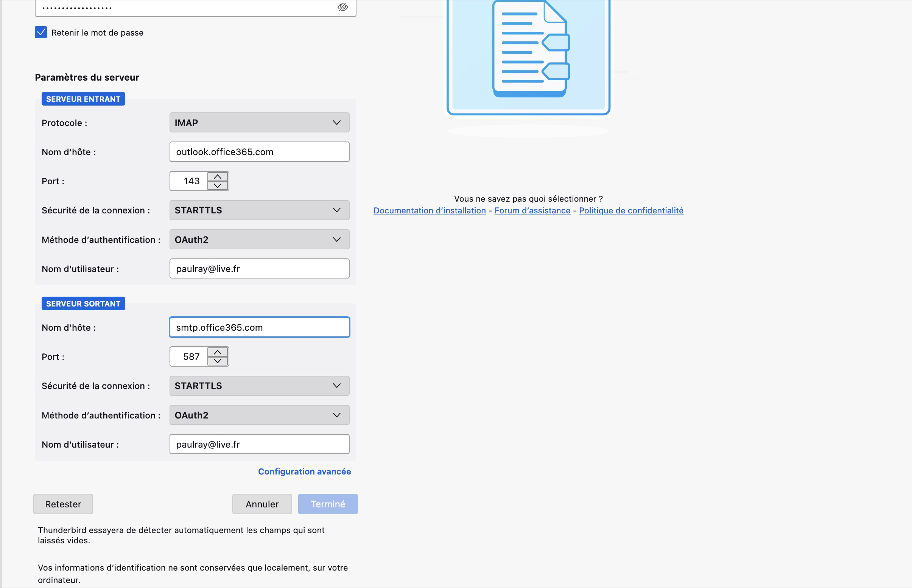Open Politique de confidentialité link

pyautogui.click(x=631, y=210)
